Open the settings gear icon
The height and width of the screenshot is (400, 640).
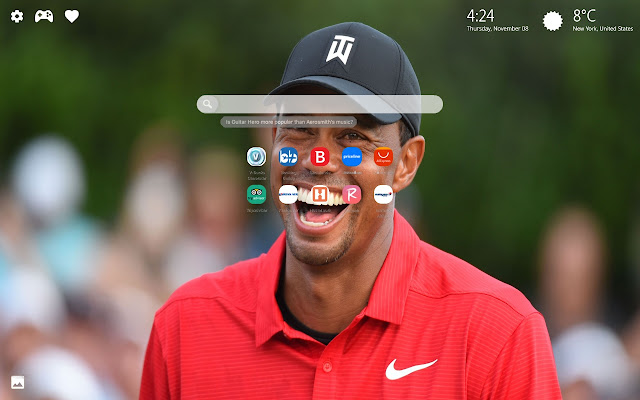point(17,16)
